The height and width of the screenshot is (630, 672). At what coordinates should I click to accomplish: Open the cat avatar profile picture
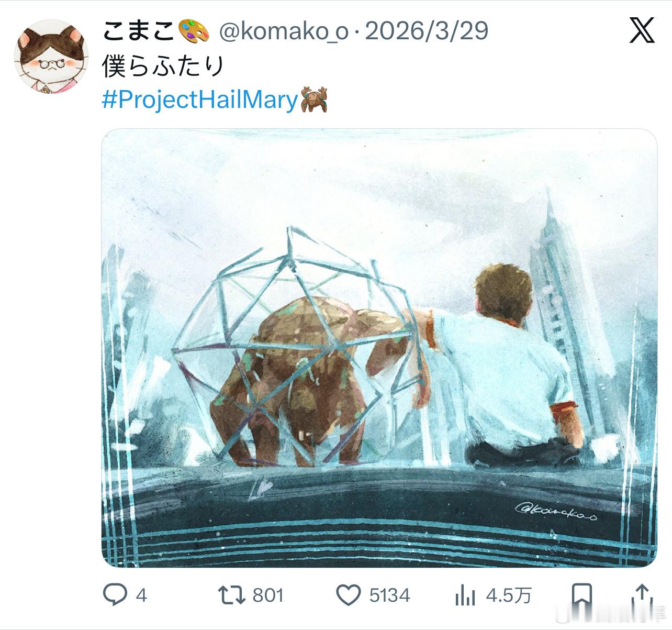[x=51, y=57]
